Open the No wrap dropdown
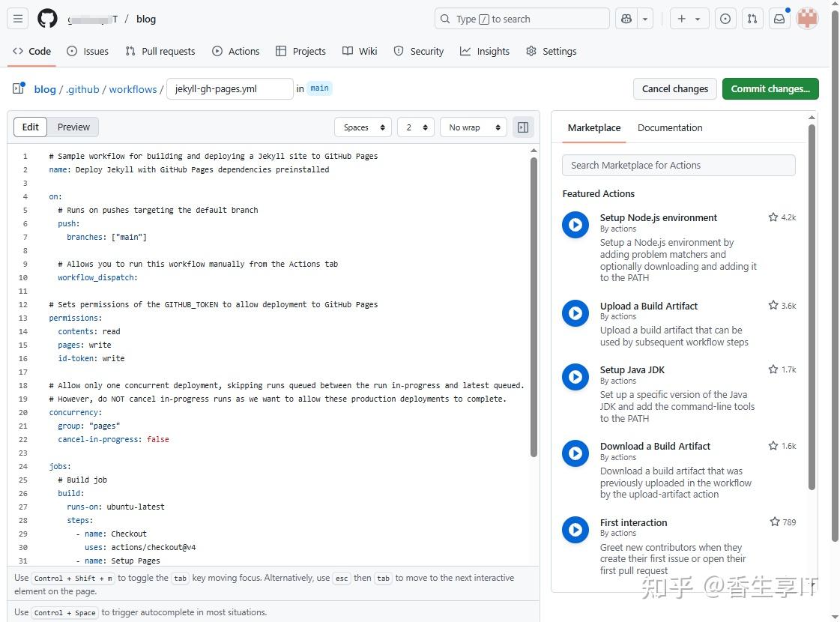The height and width of the screenshot is (622, 840). click(x=473, y=127)
